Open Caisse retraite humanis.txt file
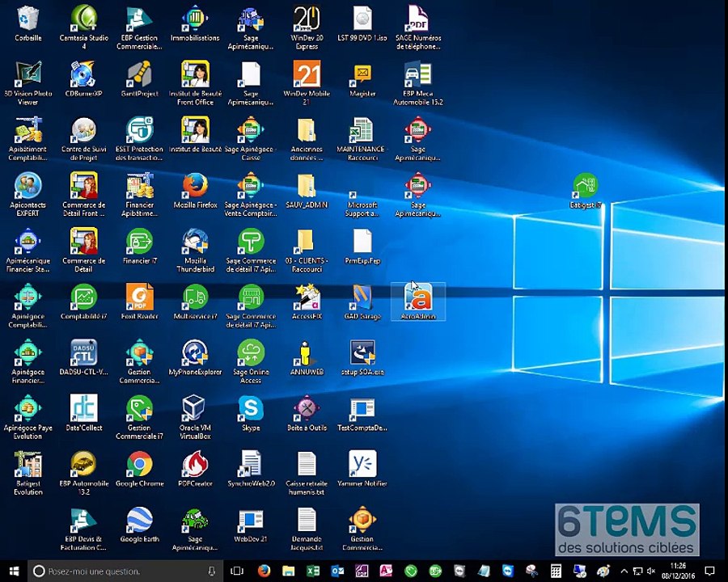 (x=307, y=472)
